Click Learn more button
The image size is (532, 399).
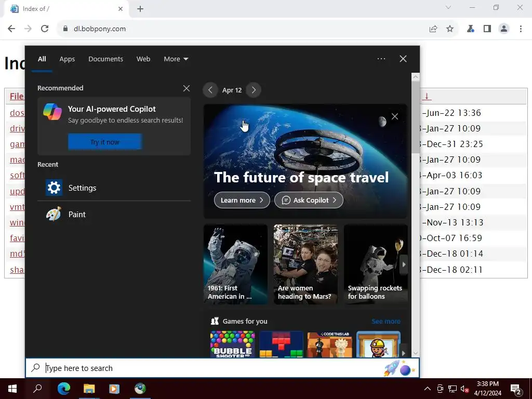(242, 200)
